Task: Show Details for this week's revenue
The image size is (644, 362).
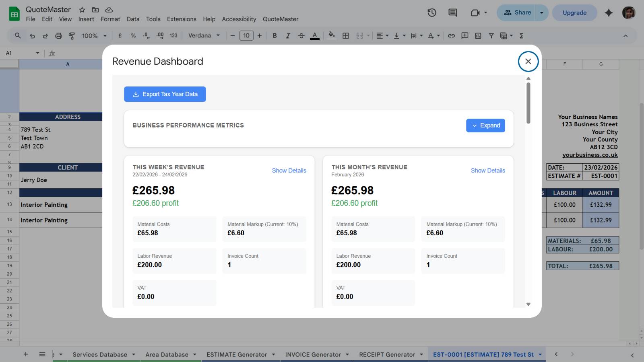Action: pyautogui.click(x=289, y=170)
